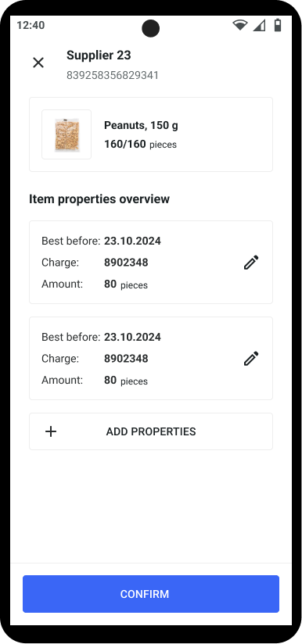The height and width of the screenshot is (644, 302).
Task: Click the ADD PROPERTIES button
Action: [x=151, y=431]
